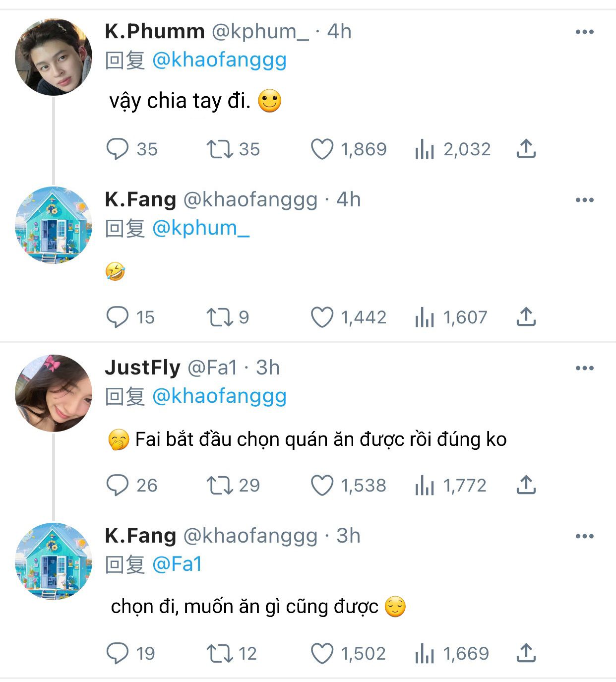Open JustFly's profile avatar
Screen dimensions: 616x682
tap(54, 393)
